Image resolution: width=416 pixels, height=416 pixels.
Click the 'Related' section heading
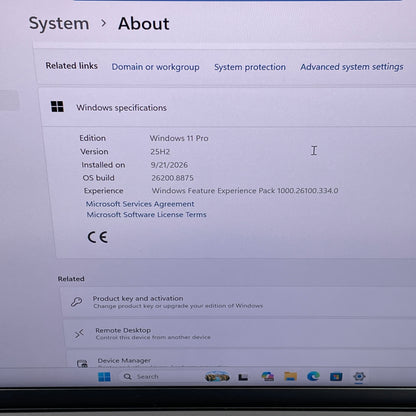71,279
